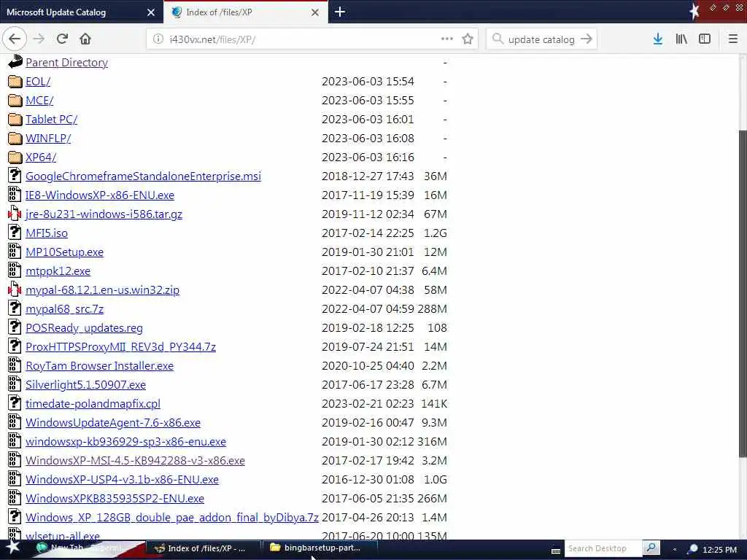The height and width of the screenshot is (560, 747).
Task: Reload the current page
Action: tap(62, 39)
